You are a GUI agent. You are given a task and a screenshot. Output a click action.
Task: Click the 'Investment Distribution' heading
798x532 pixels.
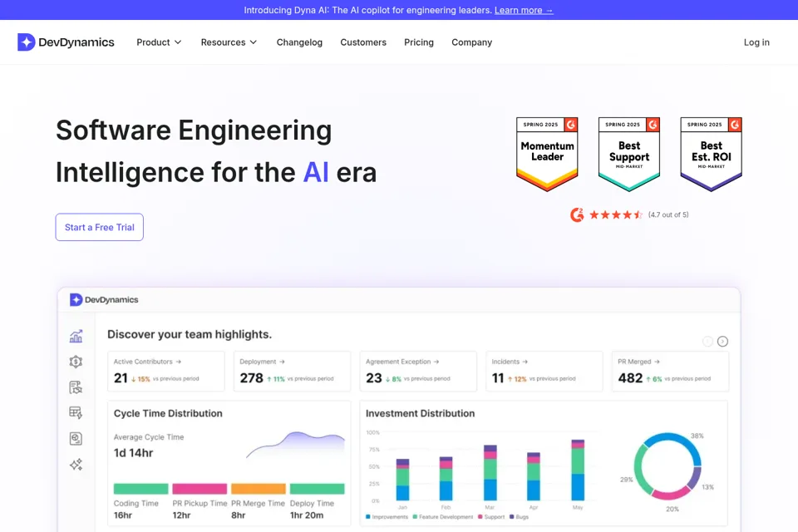[x=420, y=413]
